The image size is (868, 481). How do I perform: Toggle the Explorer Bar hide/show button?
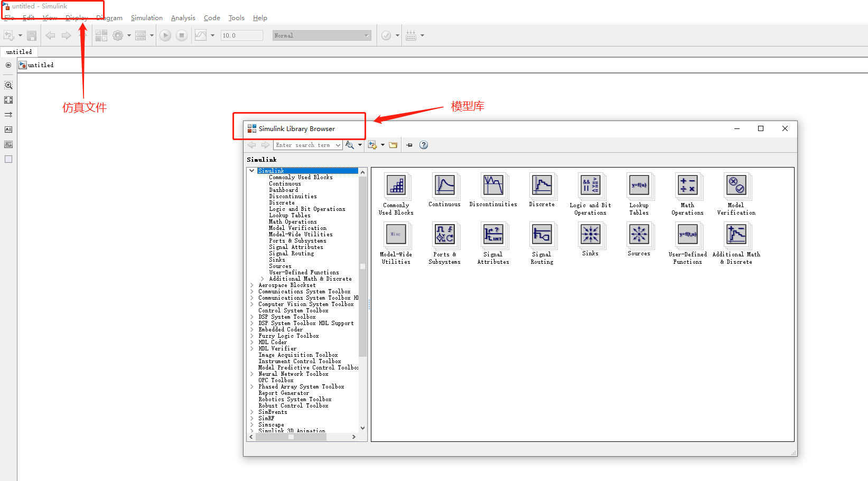pos(8,65)
